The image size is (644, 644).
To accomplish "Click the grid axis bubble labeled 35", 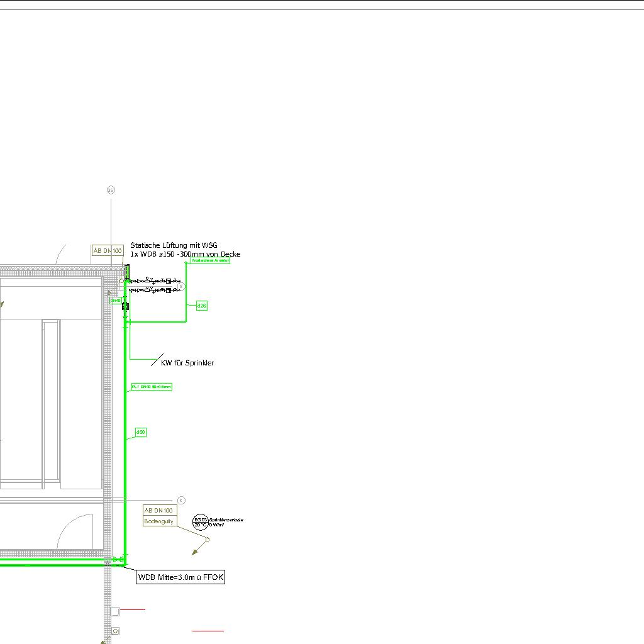I will (111, 190).
